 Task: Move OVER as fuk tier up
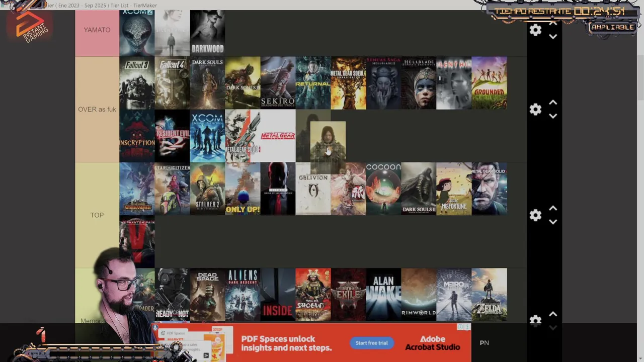[x=553, y=103]
